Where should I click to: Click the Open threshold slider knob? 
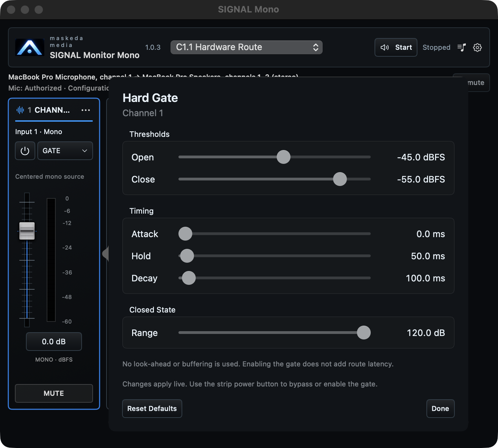[x=284, y=157]
